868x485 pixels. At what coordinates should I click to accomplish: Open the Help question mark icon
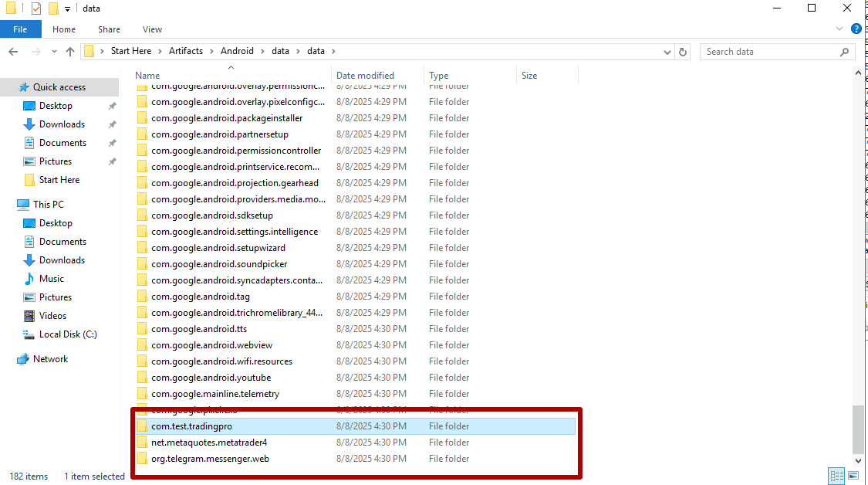[x=856, y=29]
